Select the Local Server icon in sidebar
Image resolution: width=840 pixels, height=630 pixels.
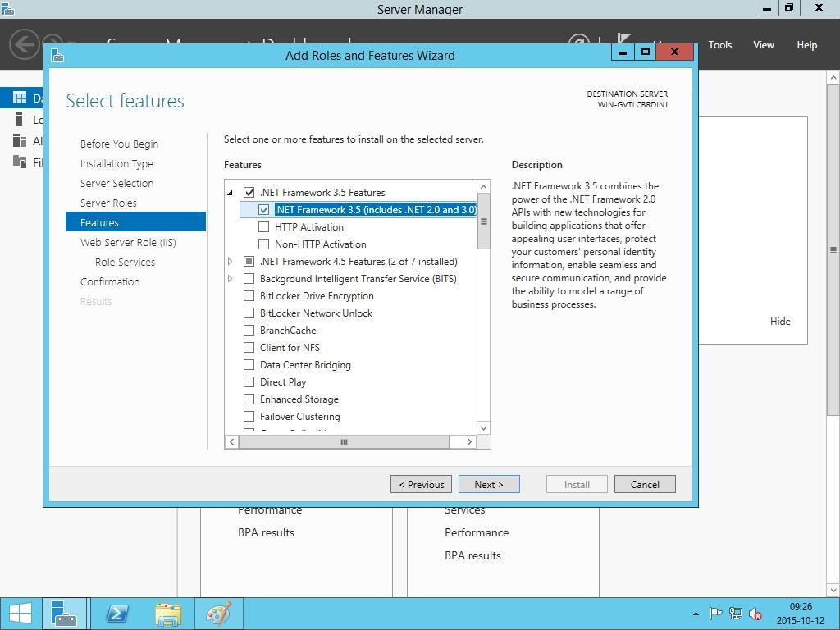click(20, 119)
